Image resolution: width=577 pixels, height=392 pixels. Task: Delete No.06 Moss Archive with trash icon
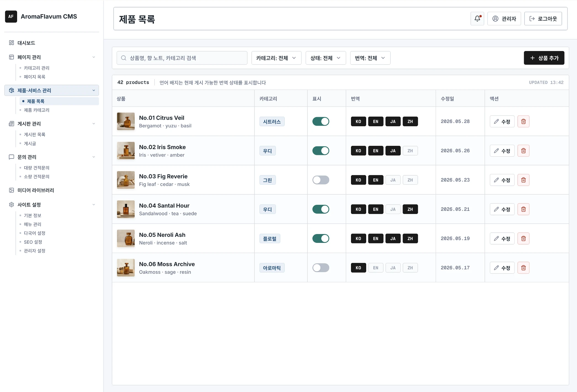click(x=523, y=268)
